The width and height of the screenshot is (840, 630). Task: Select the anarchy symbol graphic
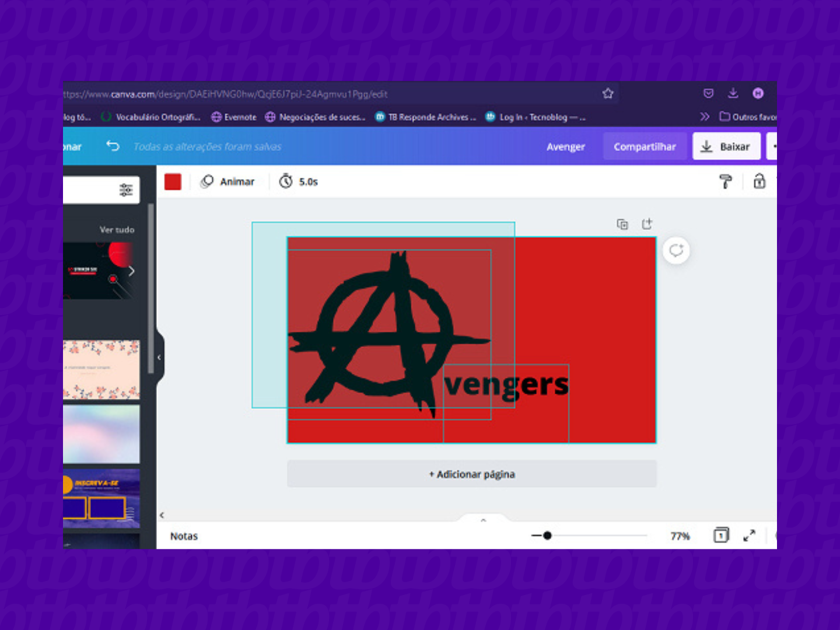pyautogui.click(x=389, y=335)
